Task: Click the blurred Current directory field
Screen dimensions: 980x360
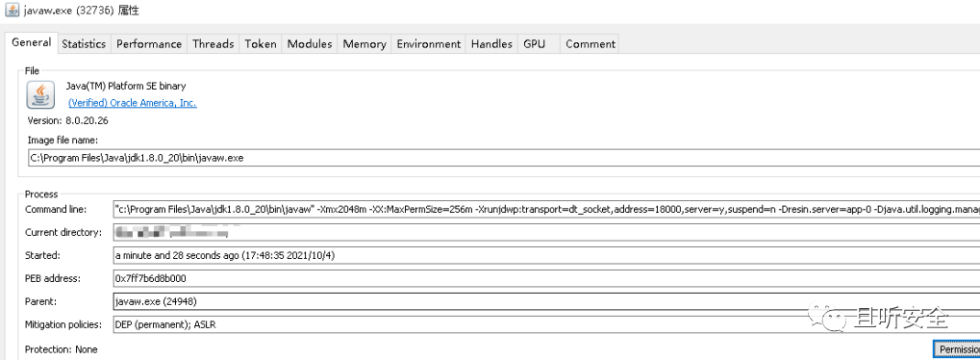Action: [546, 232]
